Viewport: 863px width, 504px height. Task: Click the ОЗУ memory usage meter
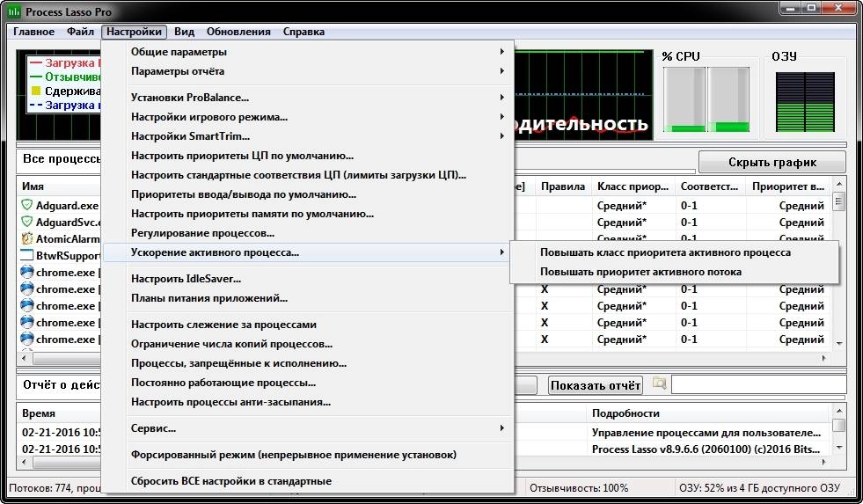[805, 102]
